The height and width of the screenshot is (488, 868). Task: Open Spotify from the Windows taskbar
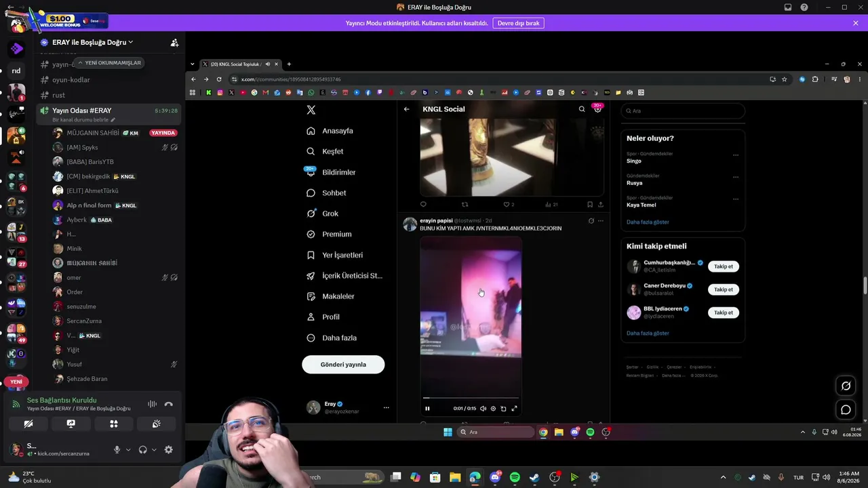(515, 477)
